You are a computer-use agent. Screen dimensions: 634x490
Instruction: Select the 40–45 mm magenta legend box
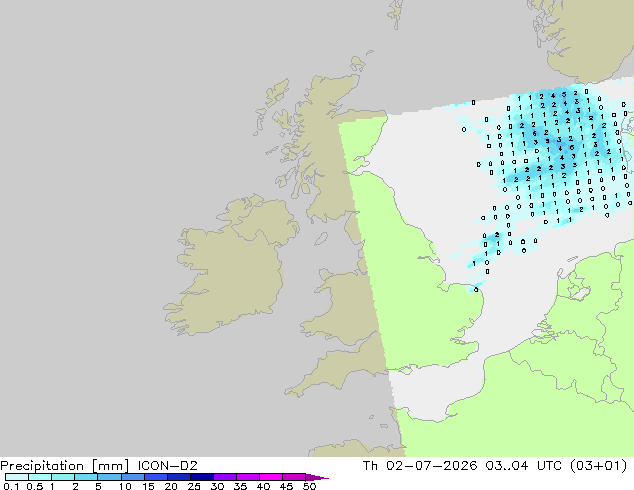[271, 477]
